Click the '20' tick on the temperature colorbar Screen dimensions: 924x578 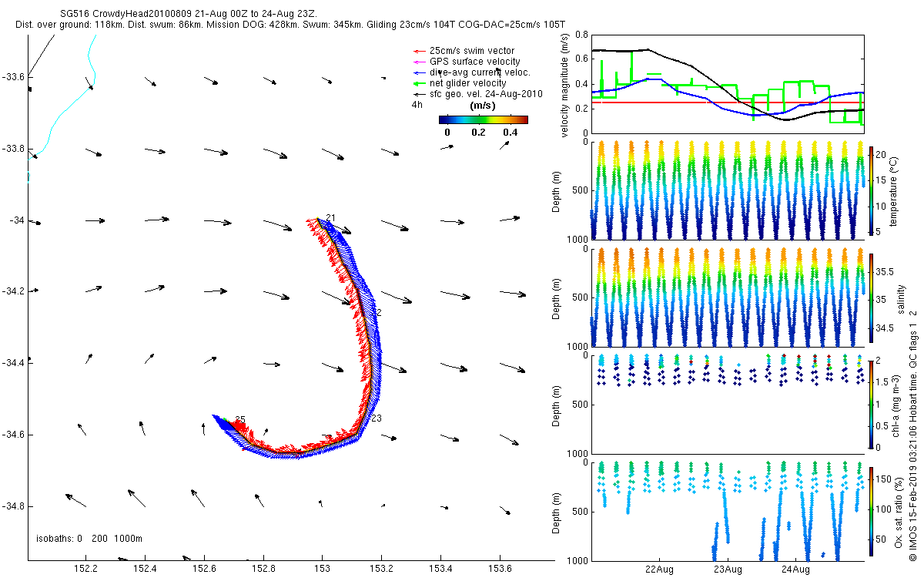click(x=881, y=154)
